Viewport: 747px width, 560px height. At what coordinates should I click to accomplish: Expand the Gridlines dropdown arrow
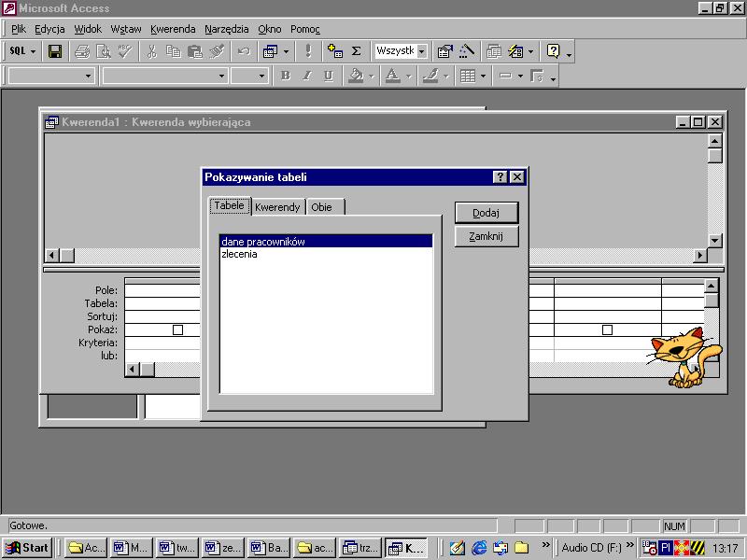483,76
